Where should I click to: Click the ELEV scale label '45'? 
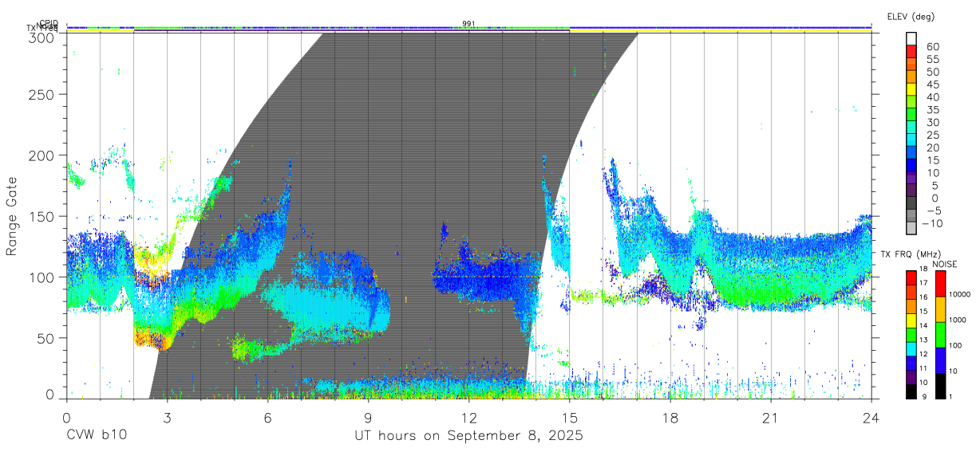pos(932,84)
